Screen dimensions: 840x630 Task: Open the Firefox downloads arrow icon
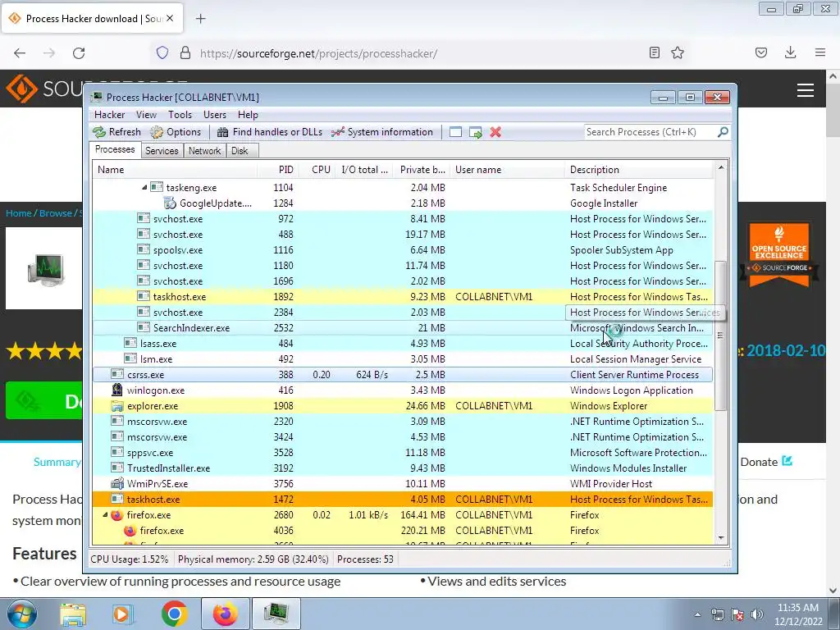790,52
